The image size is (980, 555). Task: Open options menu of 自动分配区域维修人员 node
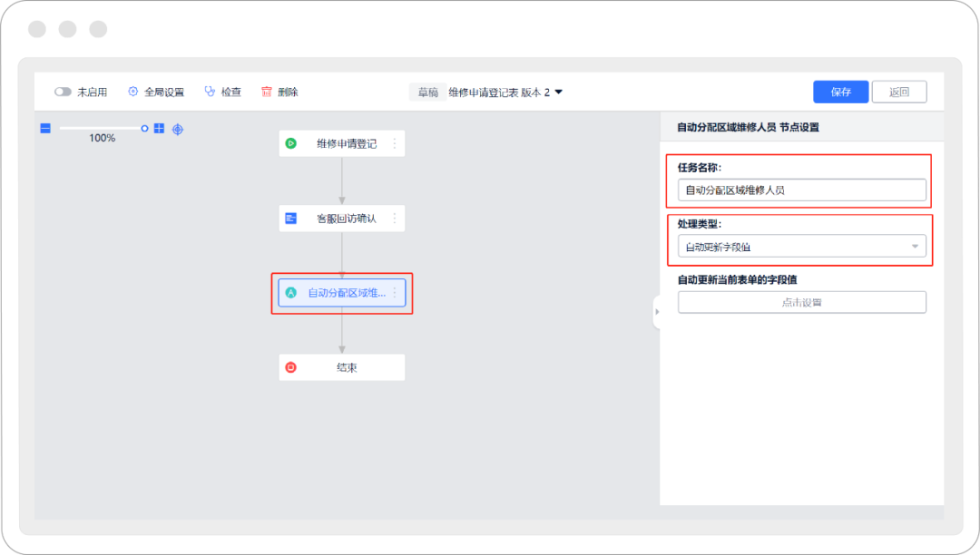tap(395, 293)
